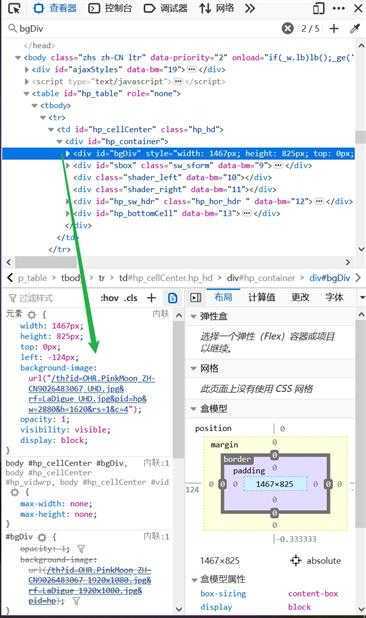The image size is (366, 618).
Task: Switch to the 调试器 debugger tab
Action: 166,8
